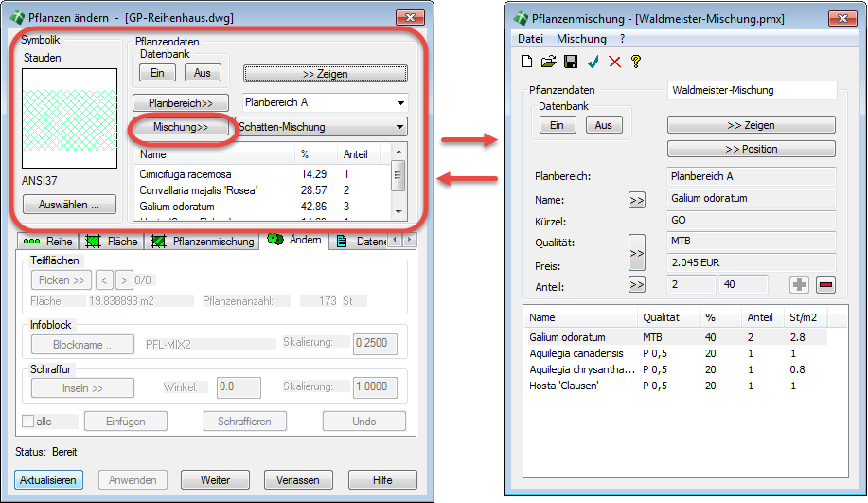Click the Mischung>> button
868x503 pixels.
[180, 127]
